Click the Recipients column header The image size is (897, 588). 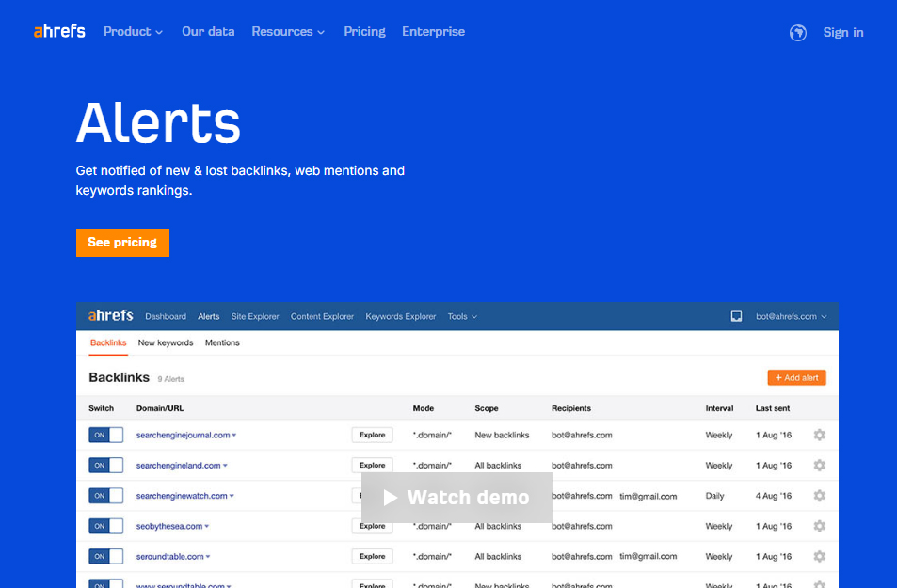click(x=571, y=408)
